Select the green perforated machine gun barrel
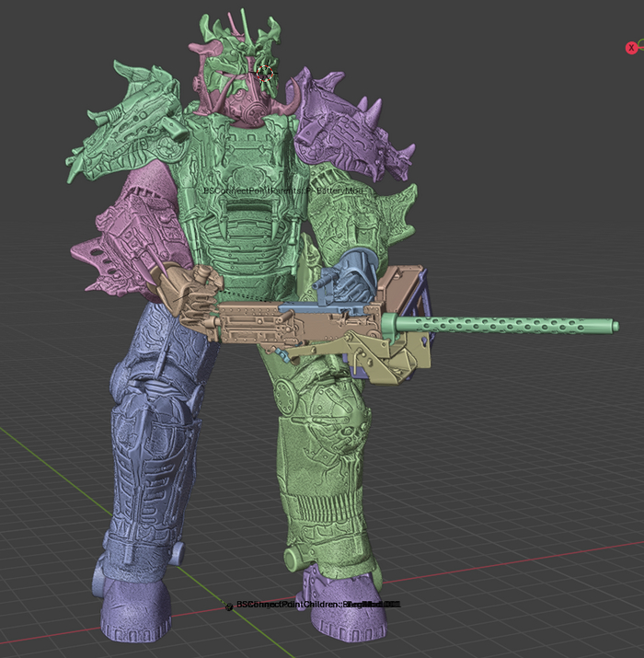This screenshot has height=658, width=644. (515, 326)
